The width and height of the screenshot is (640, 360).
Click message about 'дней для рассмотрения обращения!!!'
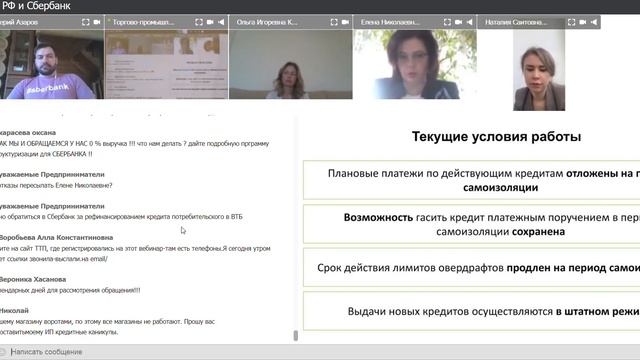(x=70, y=290)
